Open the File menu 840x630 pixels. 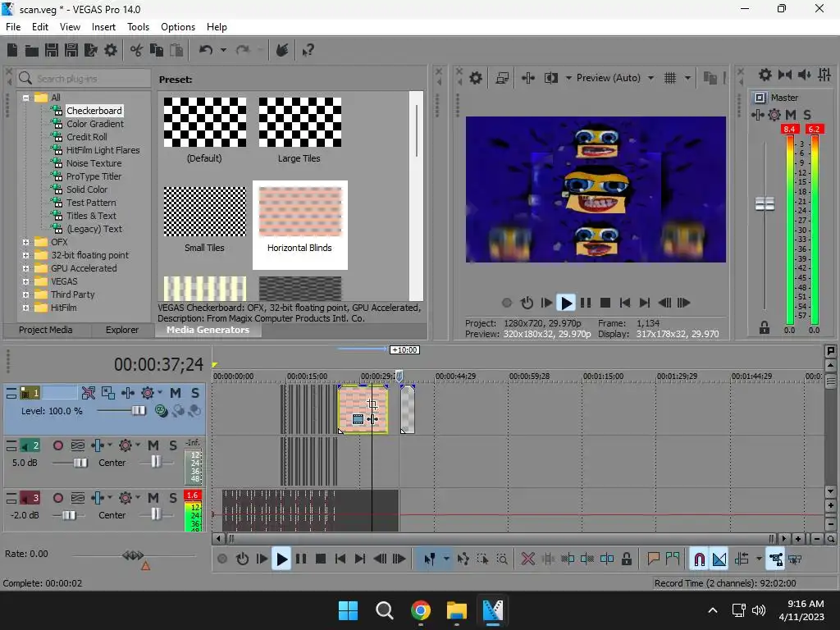pyautogui.click(x=13, y=27)
